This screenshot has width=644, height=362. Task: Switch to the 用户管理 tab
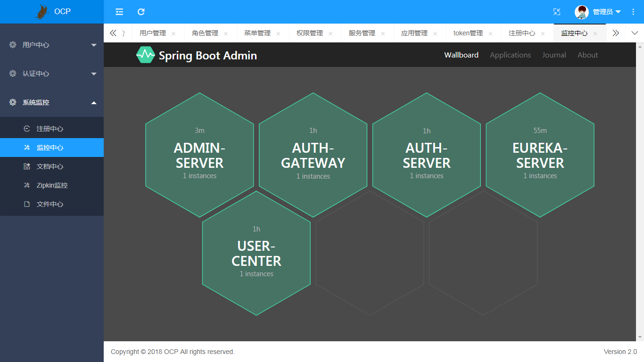pos(153,33)
